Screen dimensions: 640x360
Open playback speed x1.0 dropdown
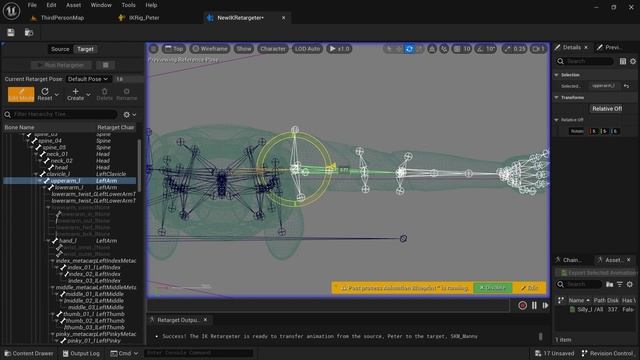tap(339, 49)
